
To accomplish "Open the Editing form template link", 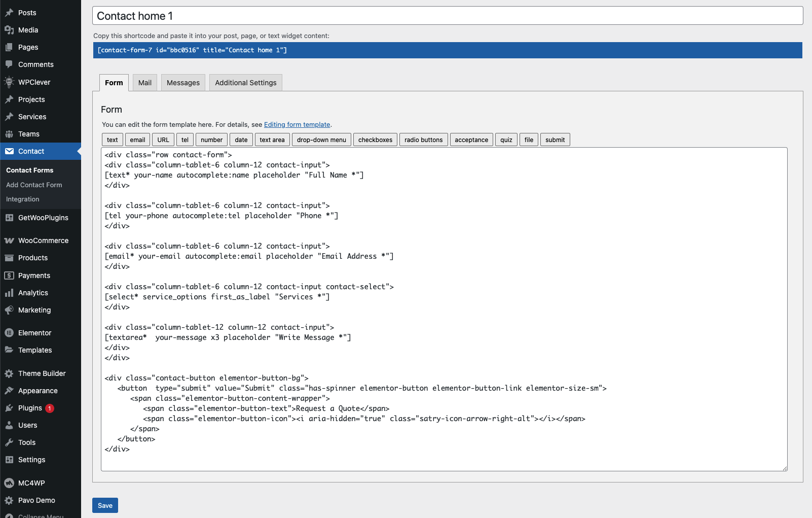I will coord(297,125).
